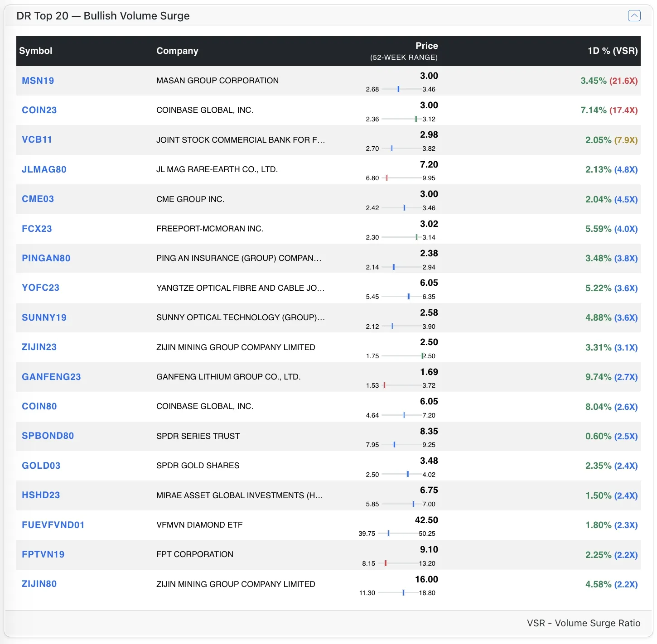Click GANFENG23 52-week range bar
The image size is (657, 644).
(x=401, y=385)
